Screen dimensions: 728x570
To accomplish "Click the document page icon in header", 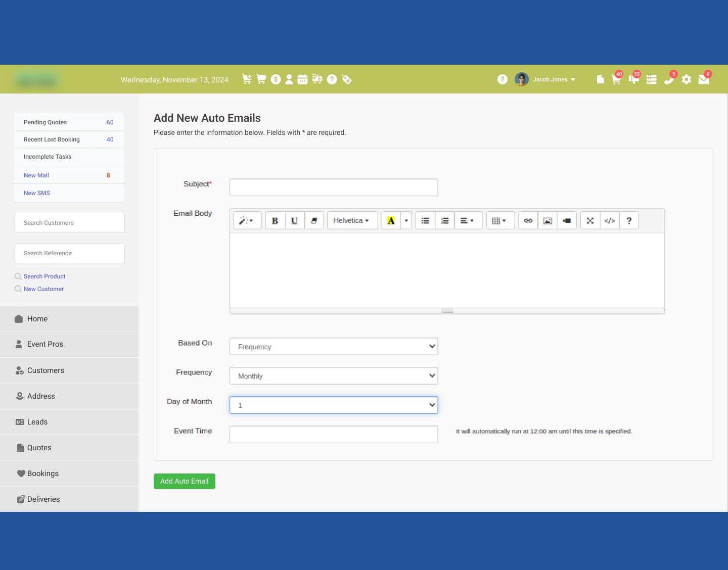I will [600, 79].
